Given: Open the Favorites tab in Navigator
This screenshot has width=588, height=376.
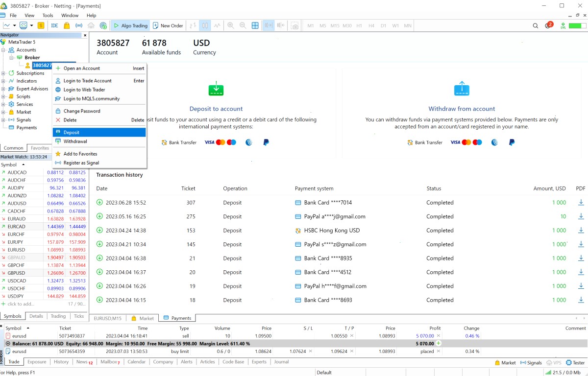Looking at the screenshot, I should (x=40, y=148).
